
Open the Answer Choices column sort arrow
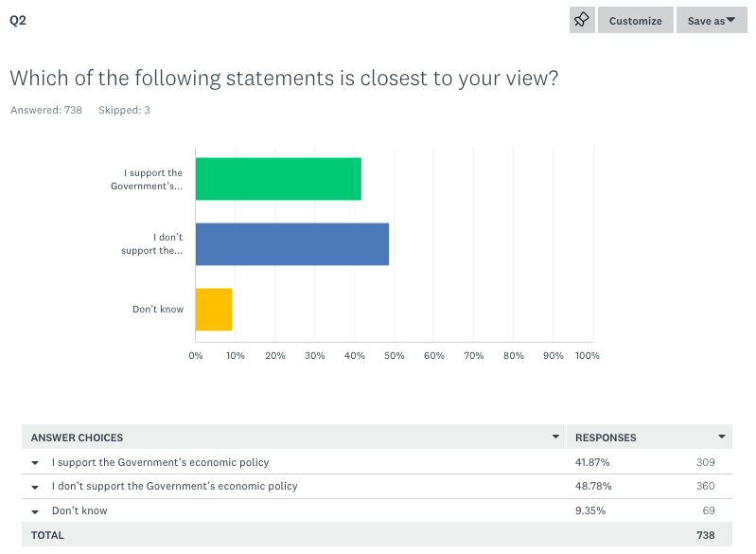point(555,437)
